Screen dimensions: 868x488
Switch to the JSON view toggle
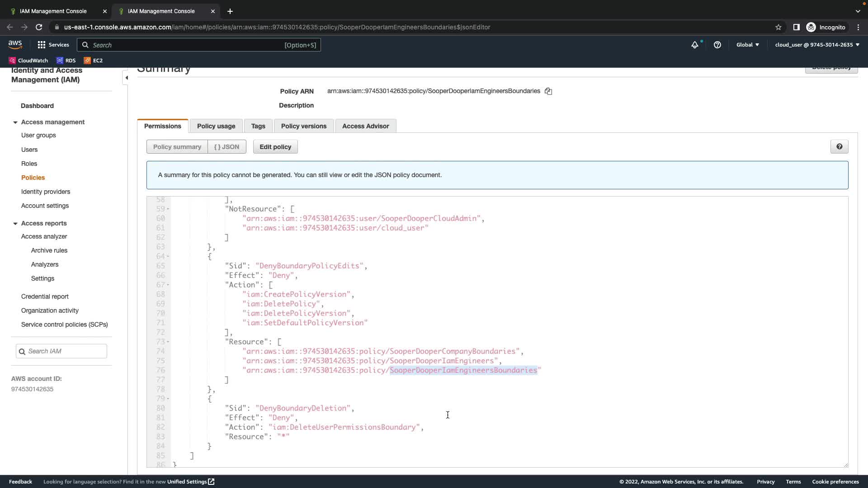click(227, 147)
